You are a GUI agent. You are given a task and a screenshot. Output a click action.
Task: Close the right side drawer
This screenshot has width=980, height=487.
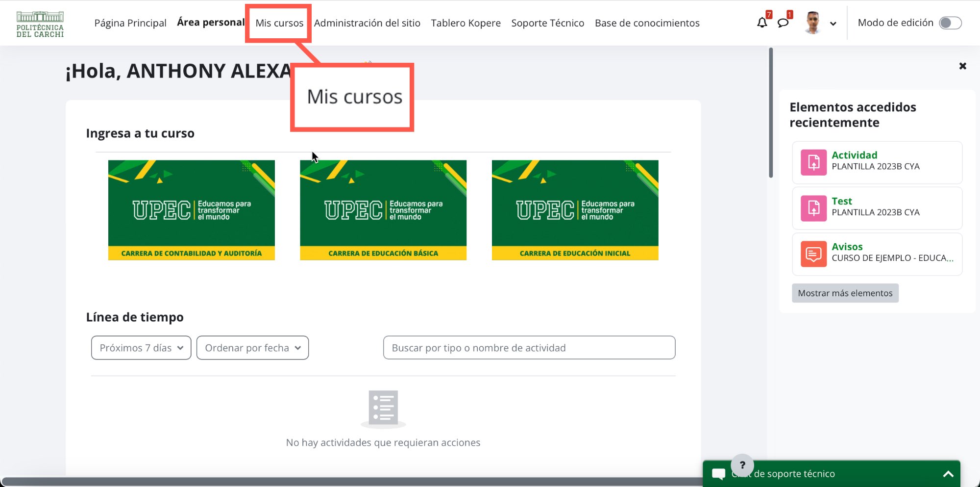click(962, 66)
